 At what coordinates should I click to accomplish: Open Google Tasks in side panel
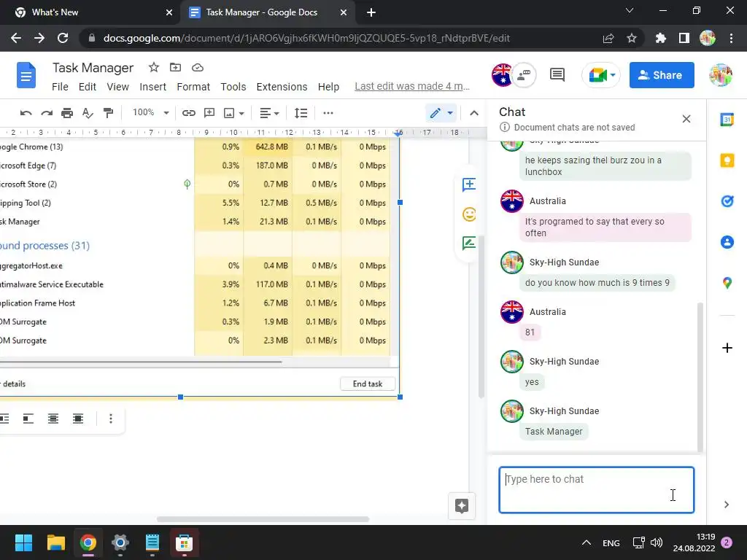(x=727, y=201)
